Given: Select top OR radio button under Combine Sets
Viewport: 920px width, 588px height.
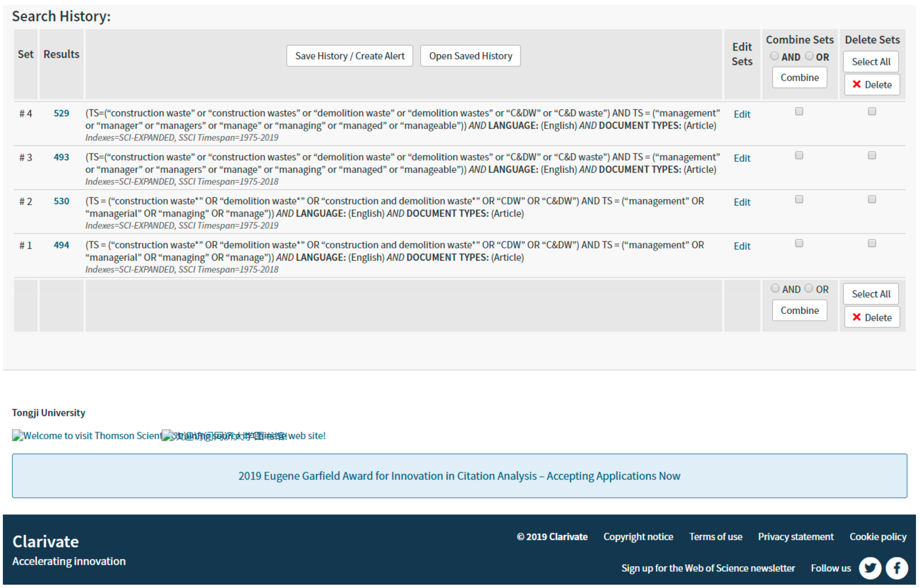Looking at the screenshot, I should (809, 56).
